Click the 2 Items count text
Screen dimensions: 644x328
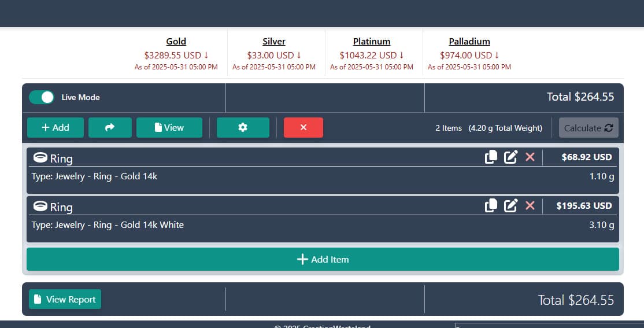[x=449, y=128]
